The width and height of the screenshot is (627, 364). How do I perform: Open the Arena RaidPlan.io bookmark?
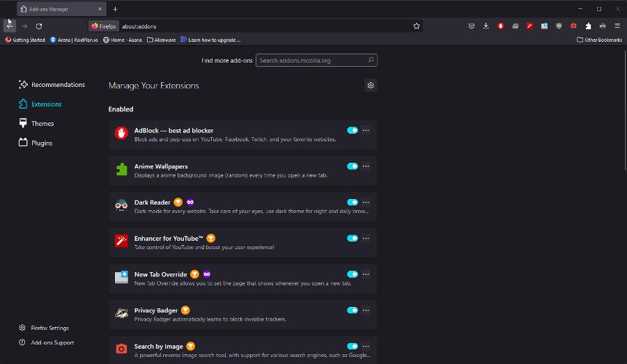point(74,40)
